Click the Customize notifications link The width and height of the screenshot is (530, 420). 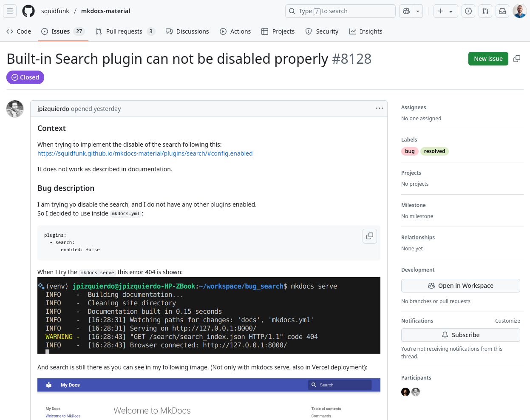pos(507,321)
